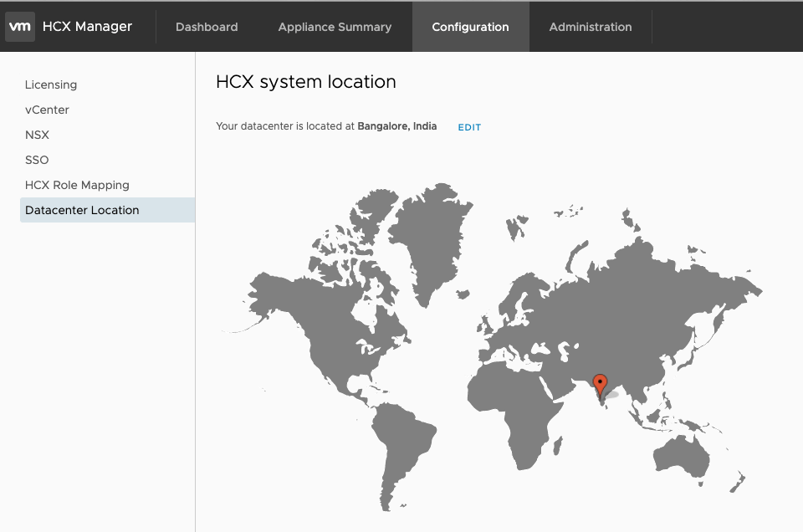Select the Datacenter Location sidebar item
Image resolution: width=803 pixels, height=532 pixels.
click(x=82, y=210)
